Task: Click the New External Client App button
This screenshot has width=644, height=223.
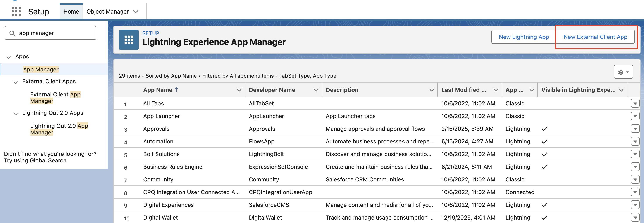Action: click(595, 37)
